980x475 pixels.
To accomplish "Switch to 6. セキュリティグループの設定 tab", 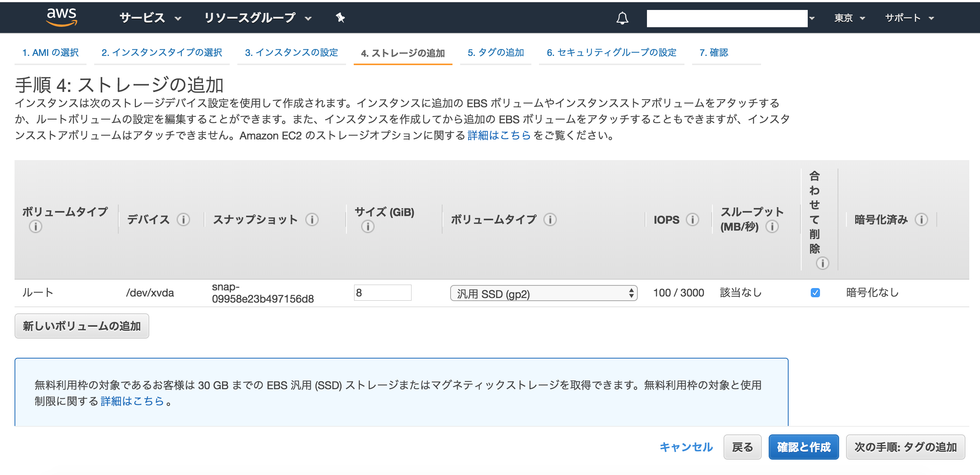I will point(611,52).
